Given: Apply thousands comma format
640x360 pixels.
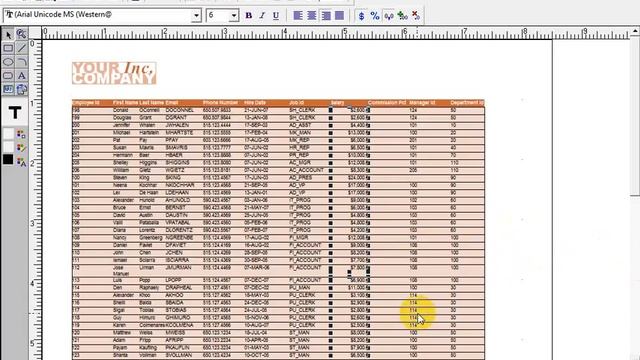Looking at the screenshot, I should 389,16.
